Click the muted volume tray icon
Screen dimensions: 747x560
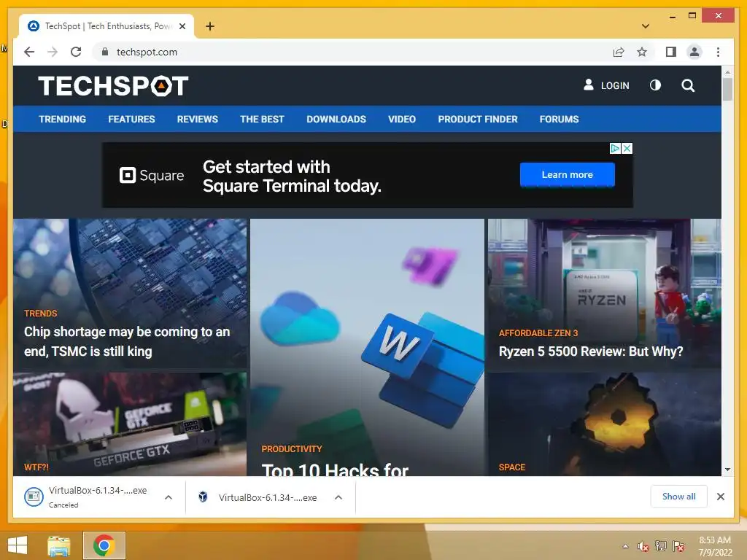point(643,546)
